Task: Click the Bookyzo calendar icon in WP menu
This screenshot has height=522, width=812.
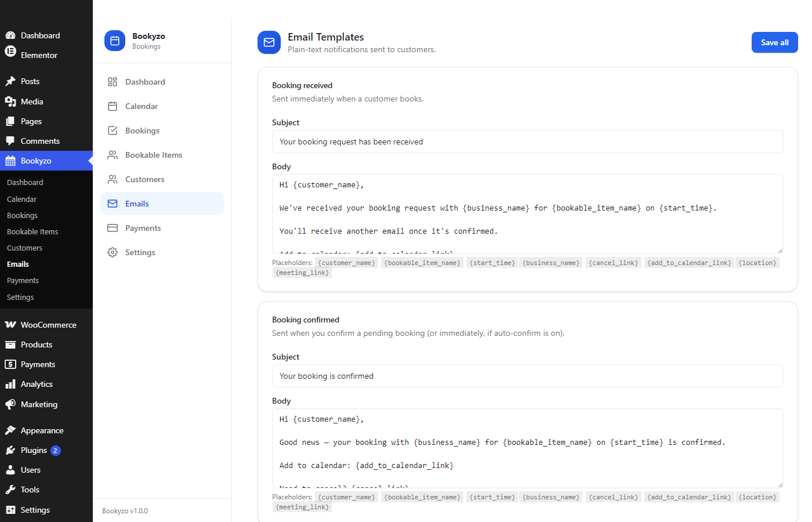Action: (10, 161)
